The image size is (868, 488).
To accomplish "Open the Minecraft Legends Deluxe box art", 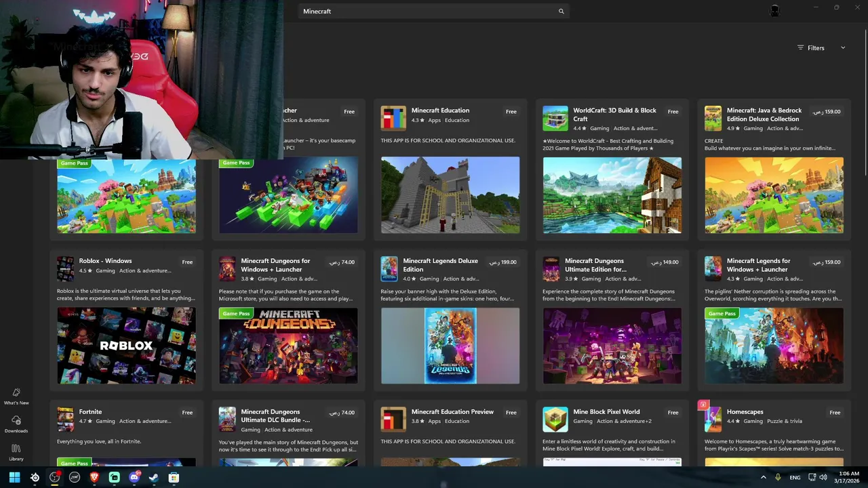I will (450, 346).
